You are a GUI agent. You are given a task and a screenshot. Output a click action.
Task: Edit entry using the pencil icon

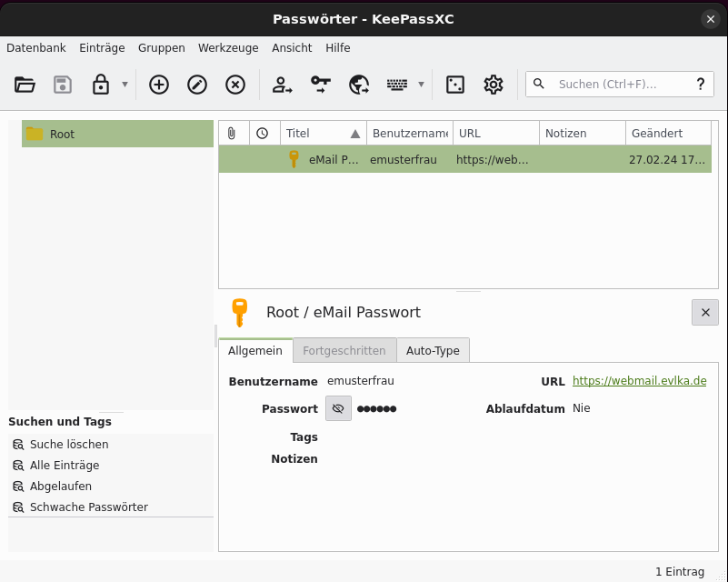197,85
